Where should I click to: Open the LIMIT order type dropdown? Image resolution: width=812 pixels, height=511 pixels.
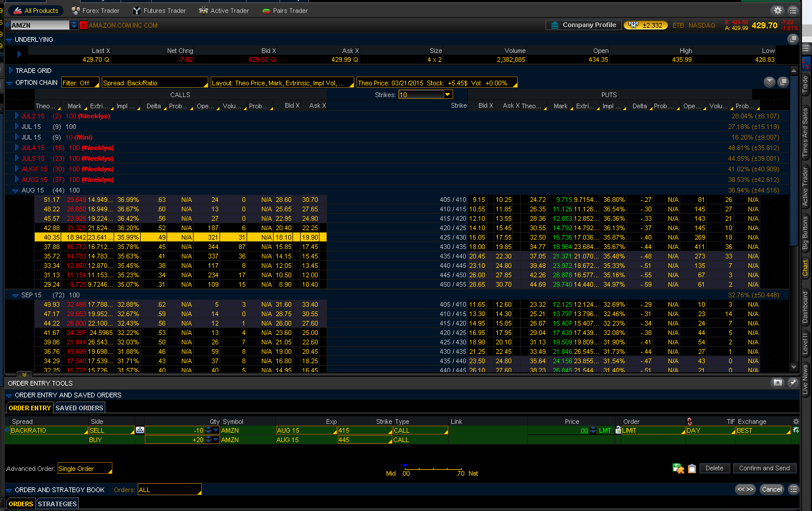point(653,430)
